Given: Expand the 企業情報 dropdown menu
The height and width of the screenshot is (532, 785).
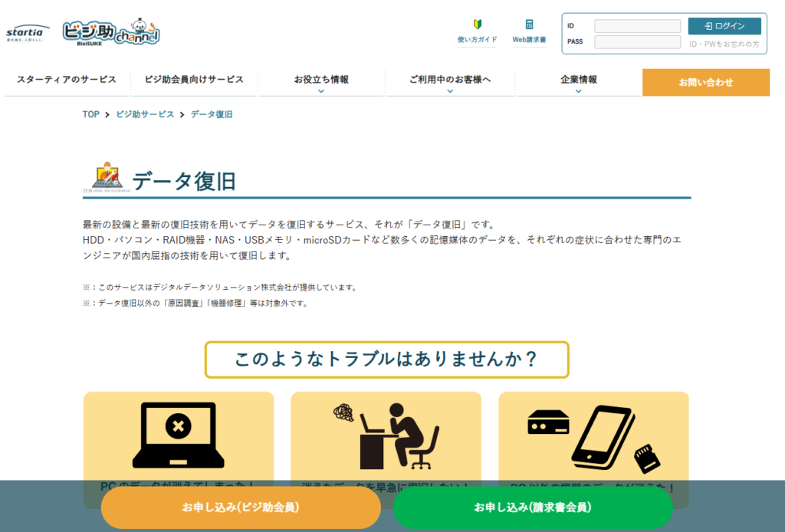Looking at the screenshot, I should tap(578, 83).
